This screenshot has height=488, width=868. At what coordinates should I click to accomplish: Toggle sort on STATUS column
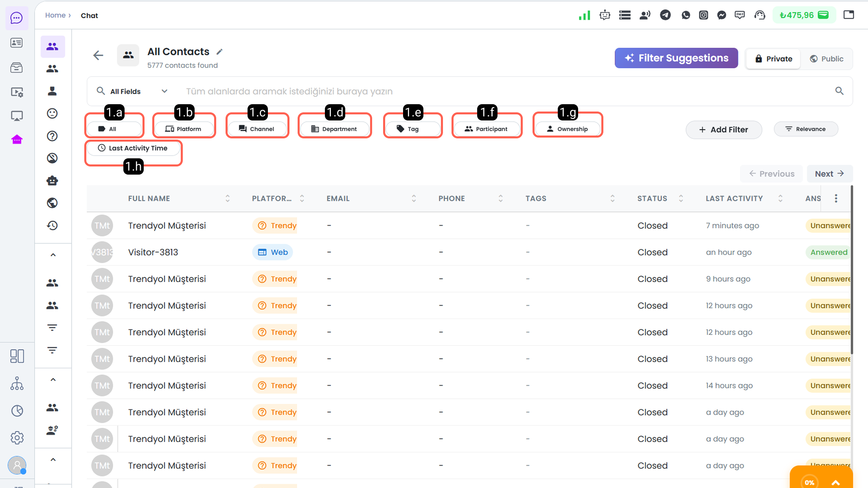tap(681, 199)
